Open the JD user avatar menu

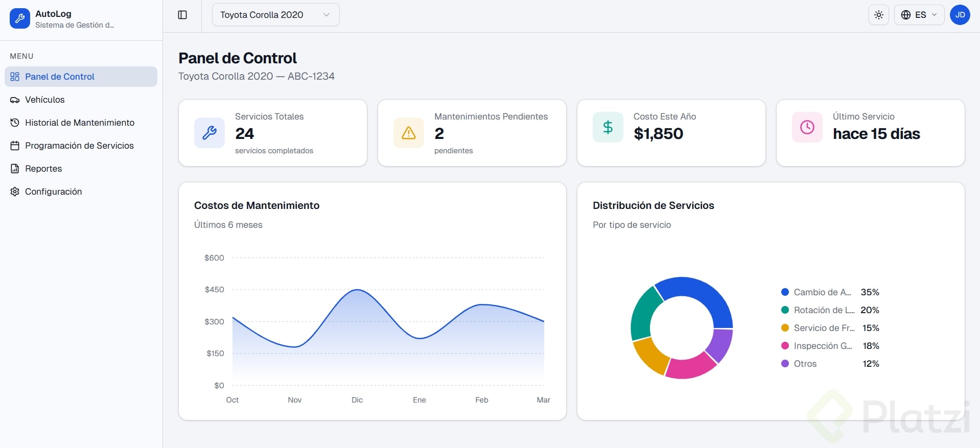[960, 15]
